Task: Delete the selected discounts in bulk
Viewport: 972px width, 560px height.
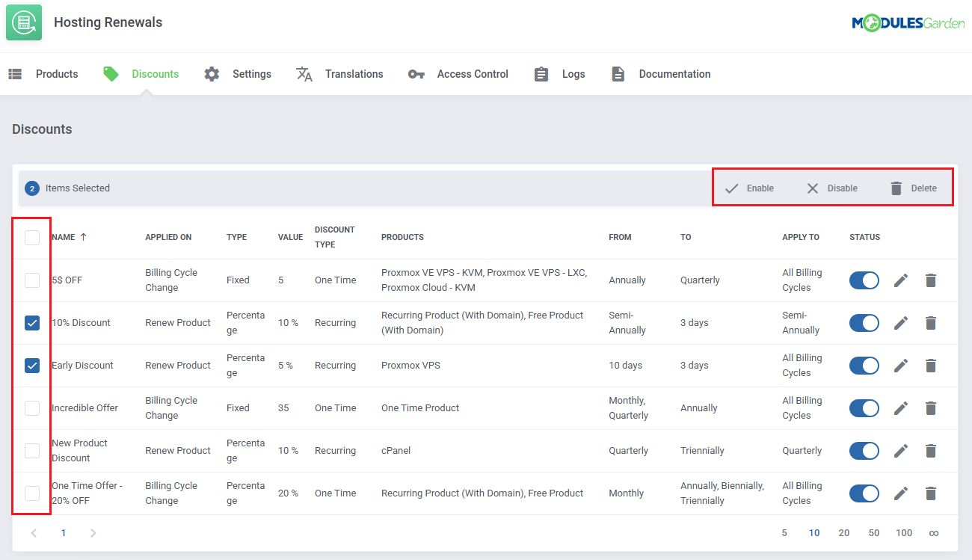Action: click(913, 188)
